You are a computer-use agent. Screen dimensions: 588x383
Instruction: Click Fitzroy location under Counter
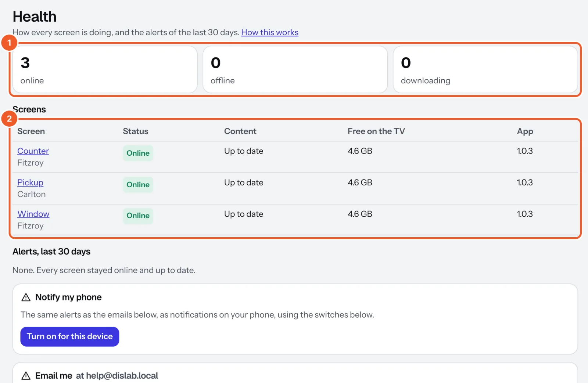pyautogui.click(x=31, y=163)
